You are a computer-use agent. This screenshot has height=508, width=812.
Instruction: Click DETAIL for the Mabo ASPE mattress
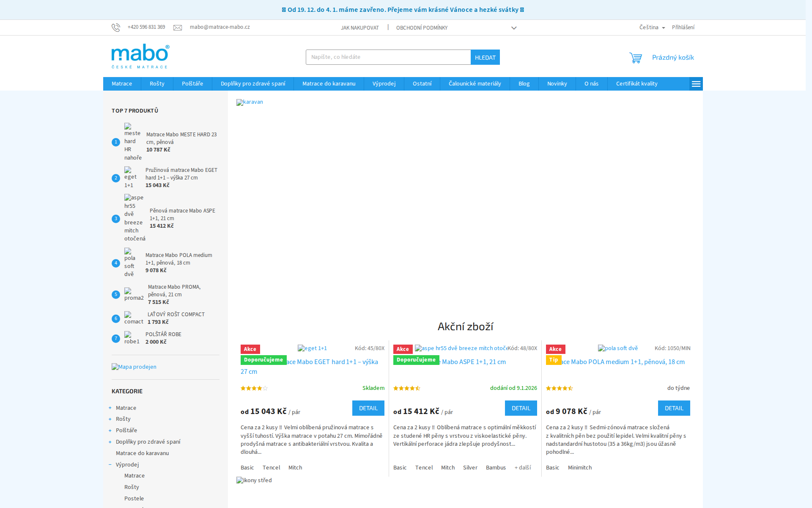coord(521,408)
